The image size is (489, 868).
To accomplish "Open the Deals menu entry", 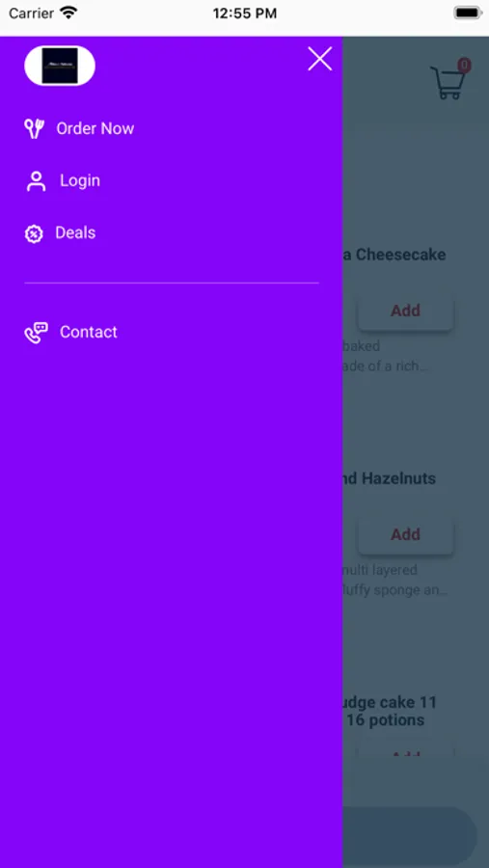I will (x=75, y=232).
